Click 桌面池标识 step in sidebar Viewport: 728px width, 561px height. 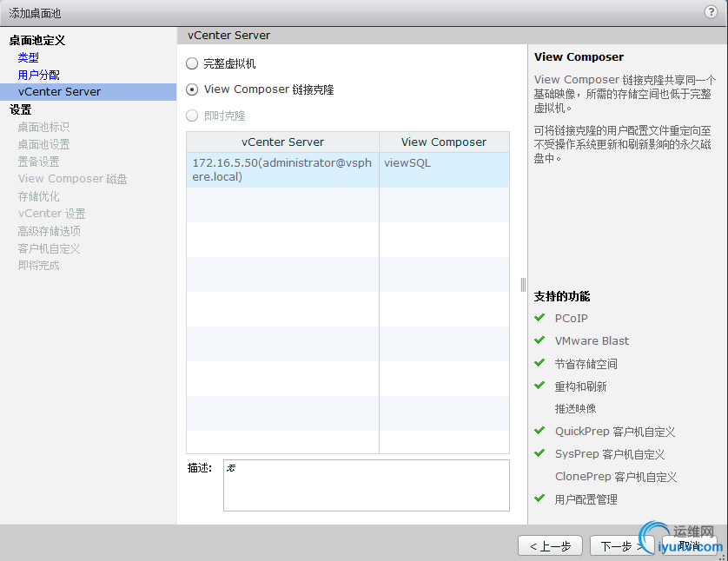tap(43, 127)
